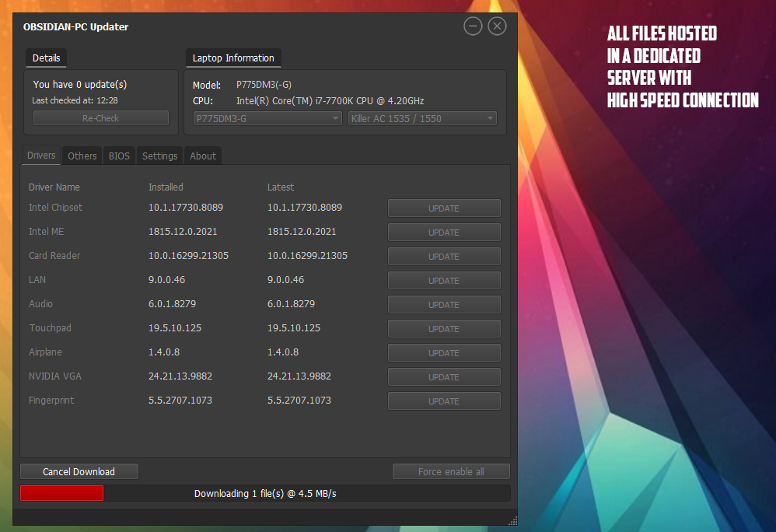Screen dimensions: 776x532
Task: Open the P775DM3-G model dropdown
Action: click(267, 118)
